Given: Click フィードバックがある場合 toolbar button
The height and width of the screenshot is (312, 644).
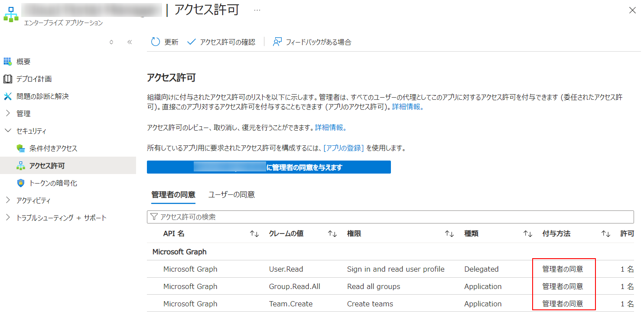Looking at the screenshot, I should tap(312, 42).
